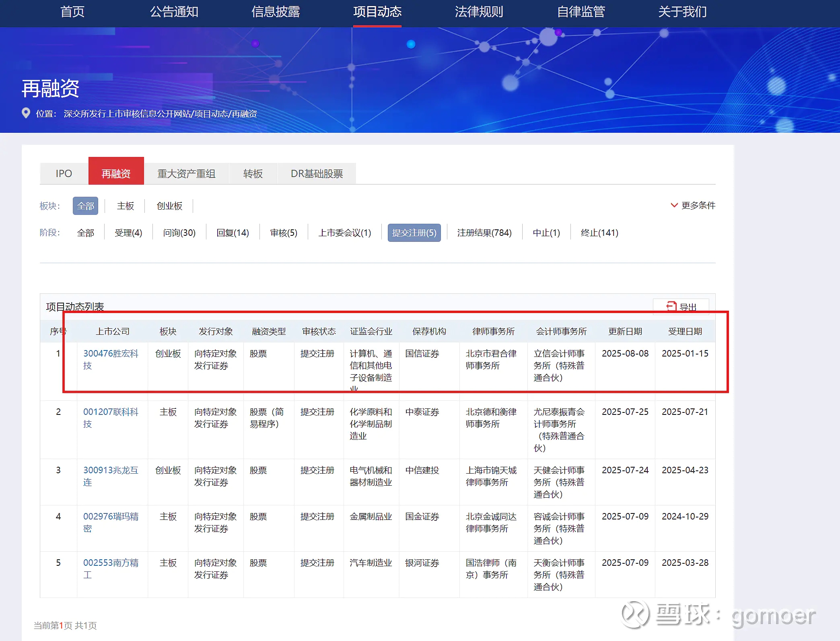The height and width of the screenshot is (641, 840).
Task: Select the 再融资 tab
Action: (x=116, y=171)
